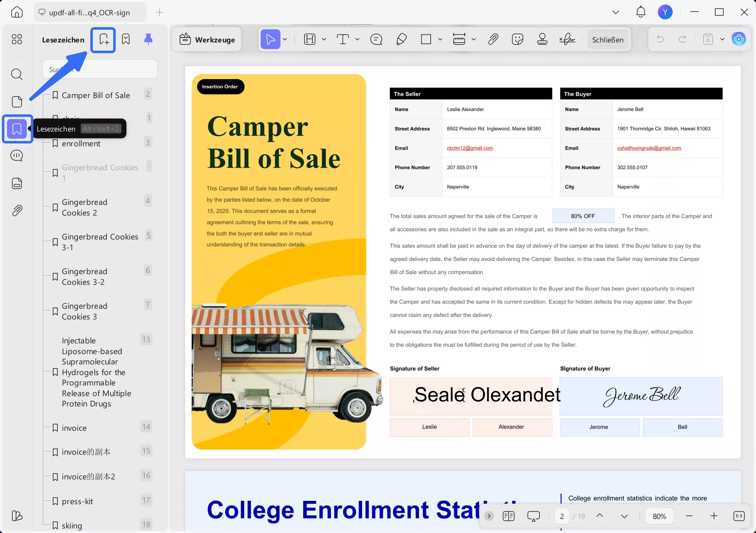
Task: Redo the last action
Action: (683, 39)
